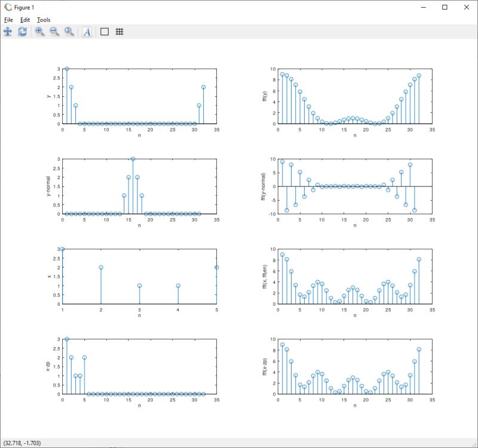Click inside the fft(y) subplot

353,96
